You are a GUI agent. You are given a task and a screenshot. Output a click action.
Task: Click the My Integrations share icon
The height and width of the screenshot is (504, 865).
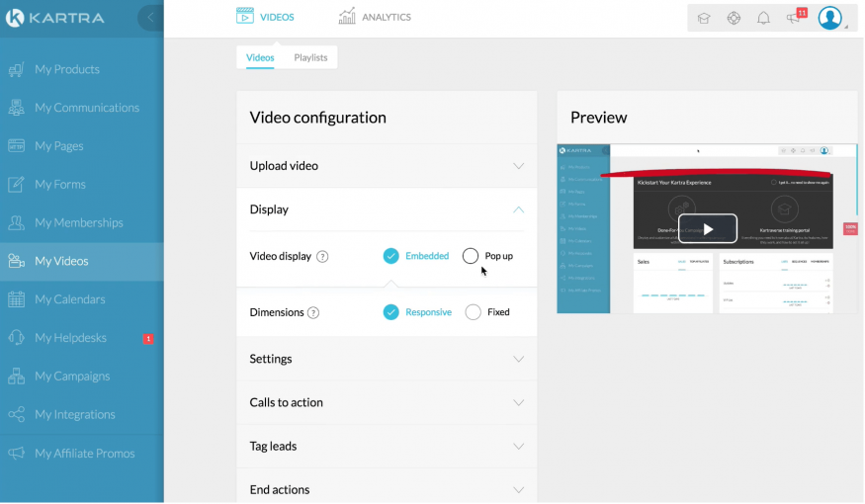point(16,414)
